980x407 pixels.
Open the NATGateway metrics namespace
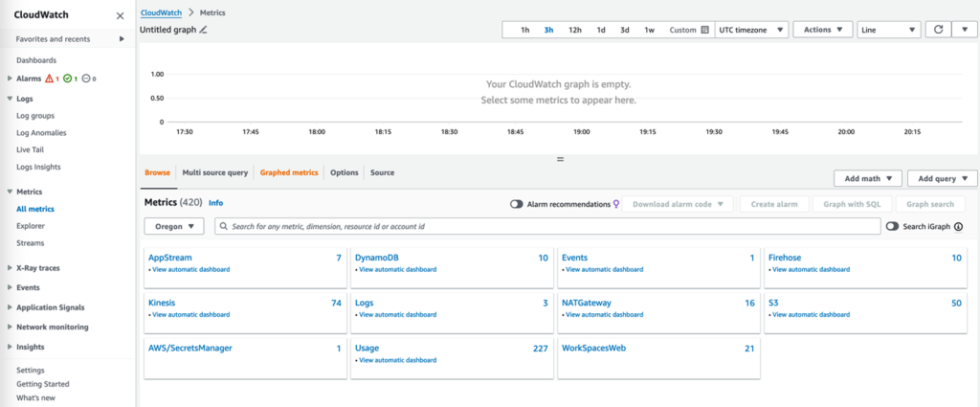coord(587,303)
